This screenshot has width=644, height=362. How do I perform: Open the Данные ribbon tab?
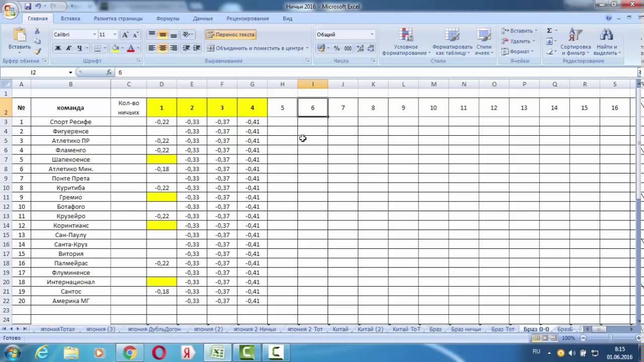(x=203, y=19)
